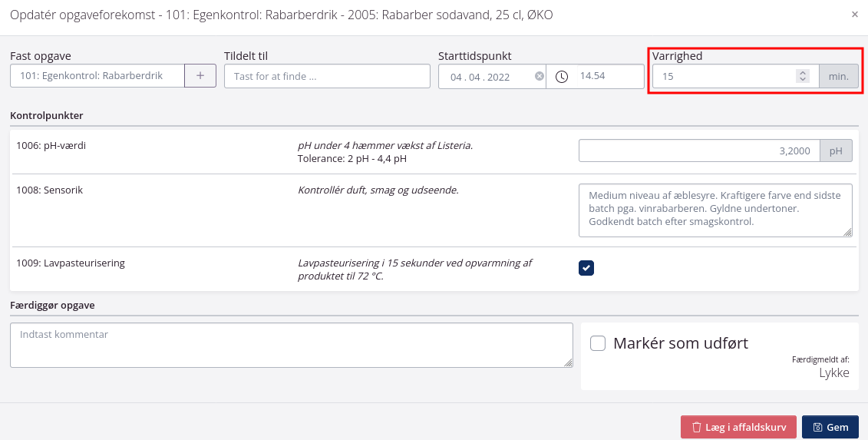Click the Indtast kommentar text area
Viewport: 868px width, 440px height.
pyautogui.click(x=291, y=345)
